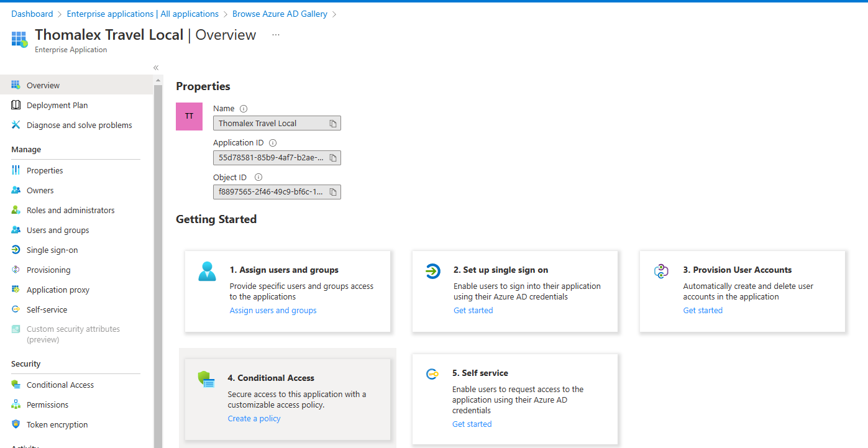
Task: Click the Diagnose and solve problems wrench icon
Action: pyautogui.click(x=16, y=125)
